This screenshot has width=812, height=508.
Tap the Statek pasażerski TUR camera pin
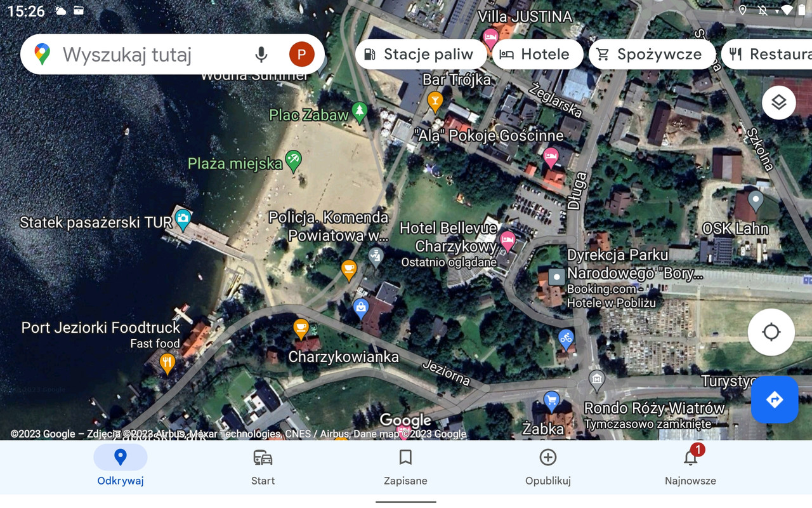point(183,220)
